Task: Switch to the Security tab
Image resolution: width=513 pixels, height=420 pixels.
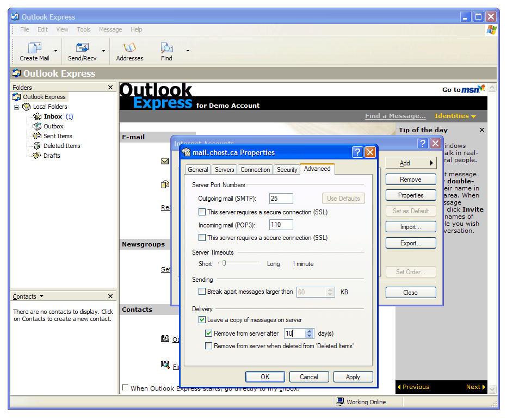Action: (x=287, y=169)
